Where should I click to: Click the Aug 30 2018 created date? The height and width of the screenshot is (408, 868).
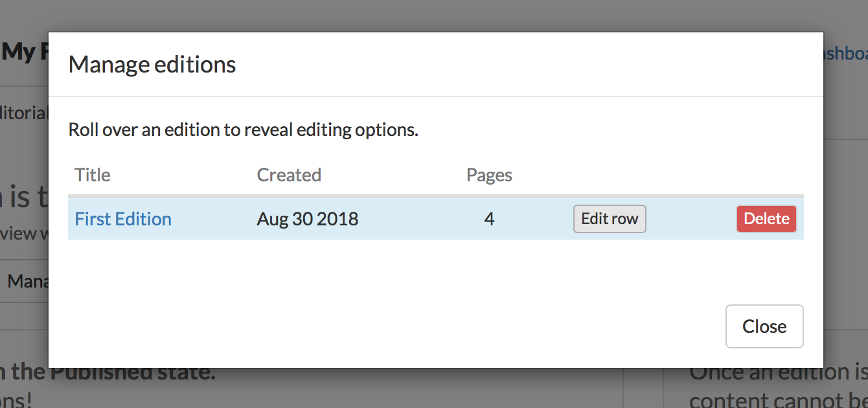pyautogui.click(x=307, y=219)
